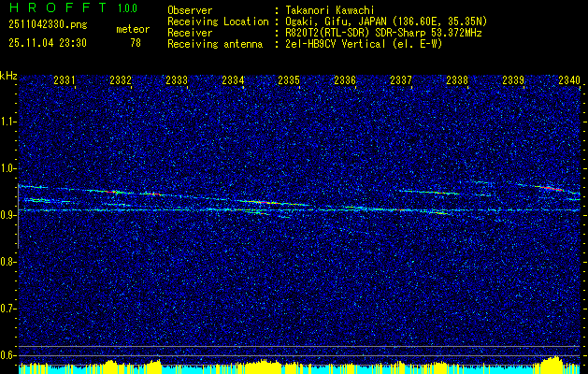Click the Observer label
Image resolution: width=588 pixels, height=374 pixels.
click(x=190, y=10)
